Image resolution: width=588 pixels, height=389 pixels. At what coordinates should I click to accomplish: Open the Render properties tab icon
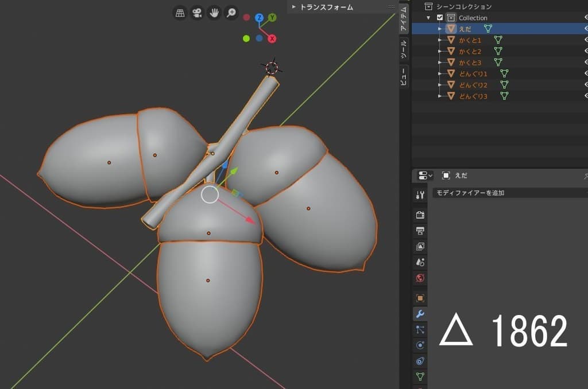420,215
